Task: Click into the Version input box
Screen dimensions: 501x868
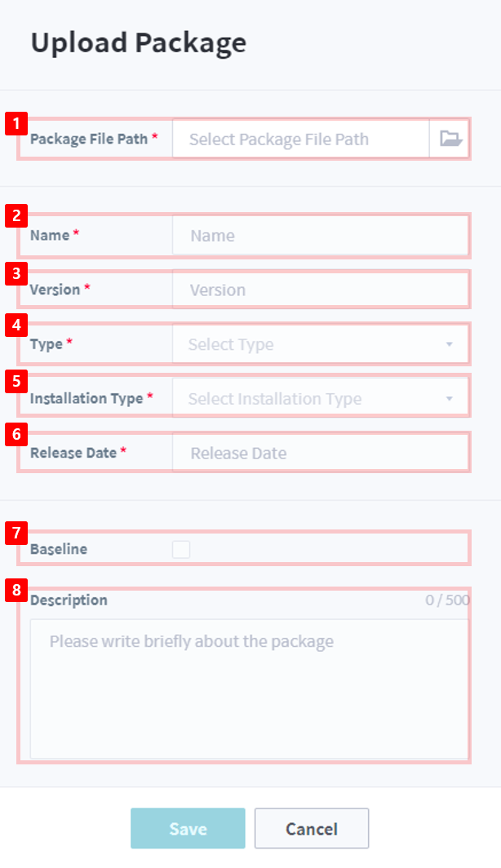Action: [320, 290]
